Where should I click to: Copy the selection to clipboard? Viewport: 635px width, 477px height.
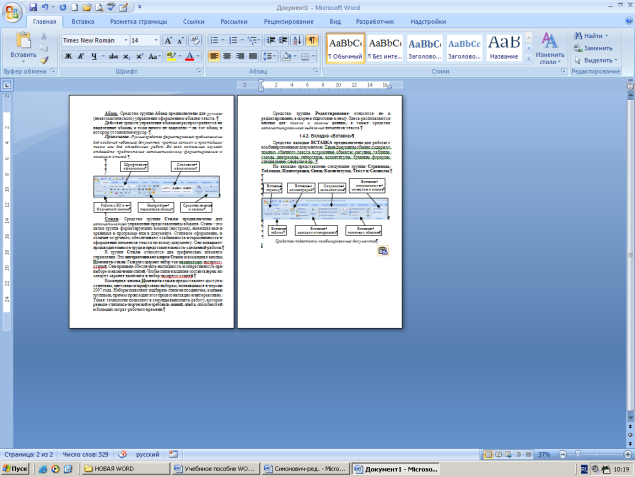pyautogui.click(x=44, y=48)
